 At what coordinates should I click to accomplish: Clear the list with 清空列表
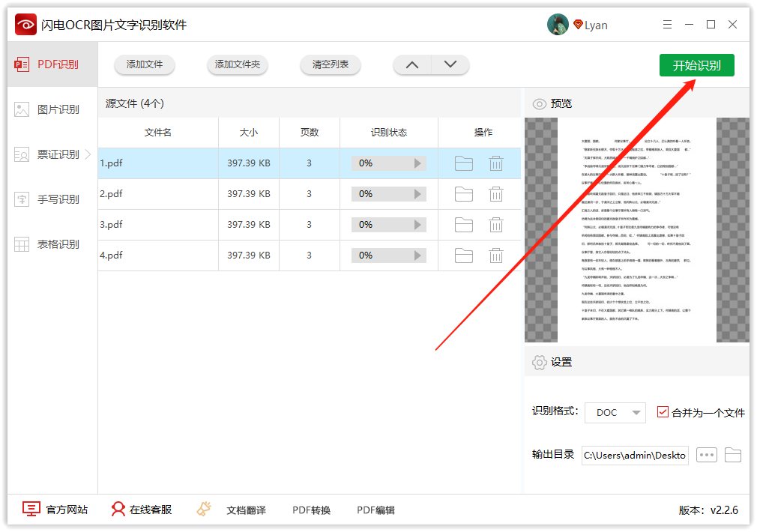click(331, 64)
